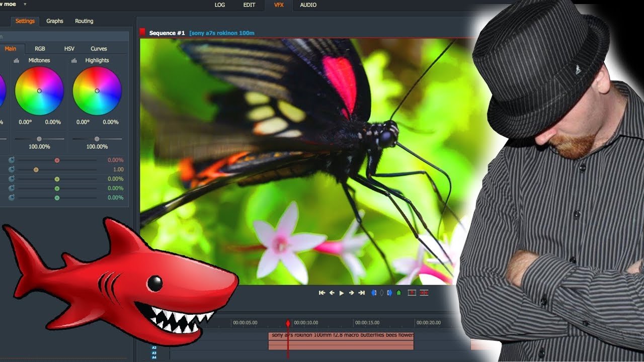
Task: Click keyframe icon of the 1.00 slider row
Action: coord(12,169)
